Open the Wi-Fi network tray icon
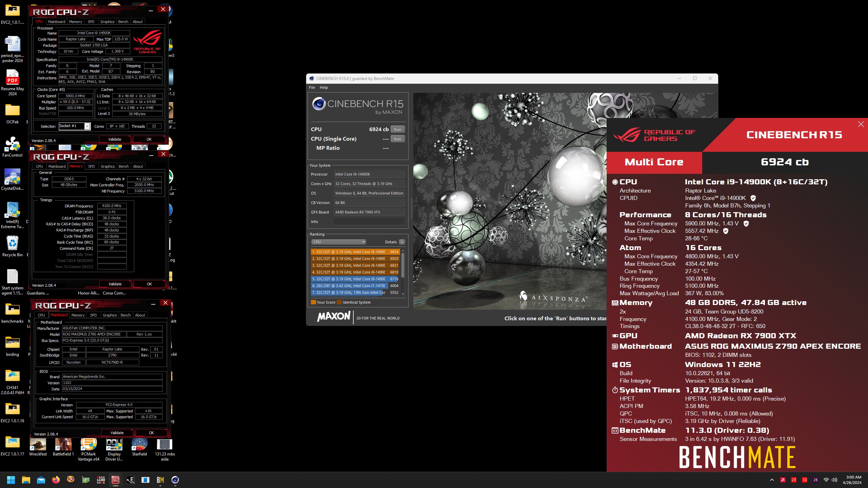868x488 pixels. (x=826, y=480)
